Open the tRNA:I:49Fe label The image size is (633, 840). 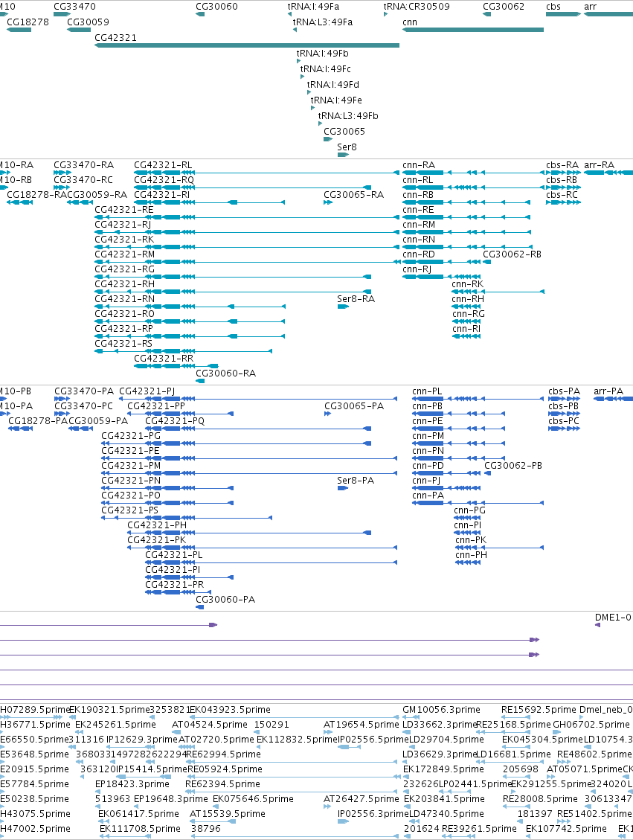point(336,100)
